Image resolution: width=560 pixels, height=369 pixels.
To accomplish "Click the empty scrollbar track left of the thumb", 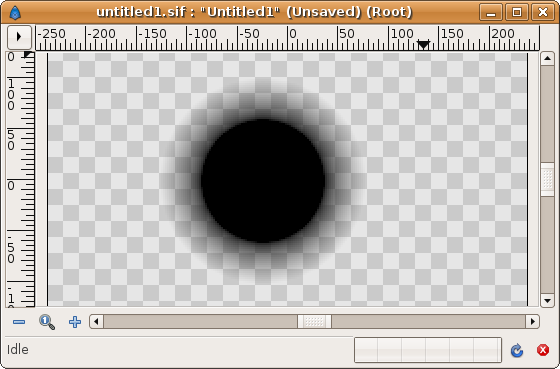I will (x=200, y=321).
